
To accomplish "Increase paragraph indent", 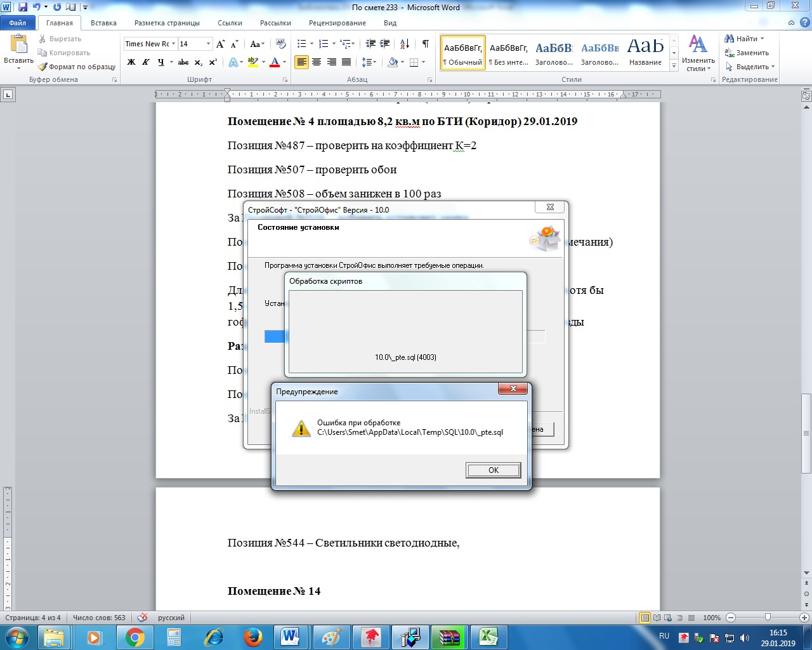I will [x=385, y=44].
